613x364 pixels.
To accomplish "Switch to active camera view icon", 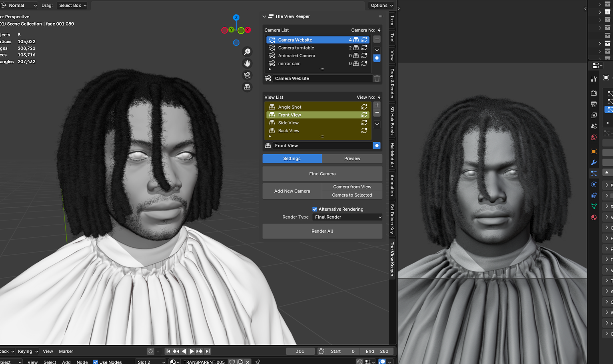I will 248,75.
